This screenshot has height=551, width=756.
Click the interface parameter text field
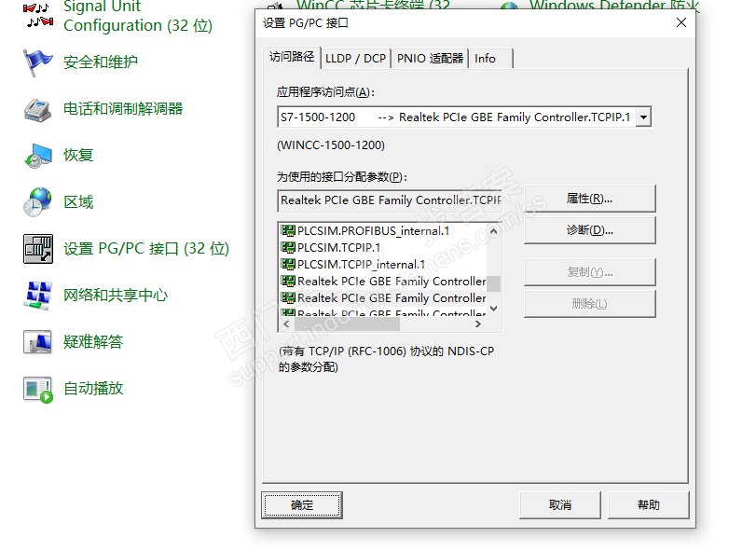click(x=390, y=200)
